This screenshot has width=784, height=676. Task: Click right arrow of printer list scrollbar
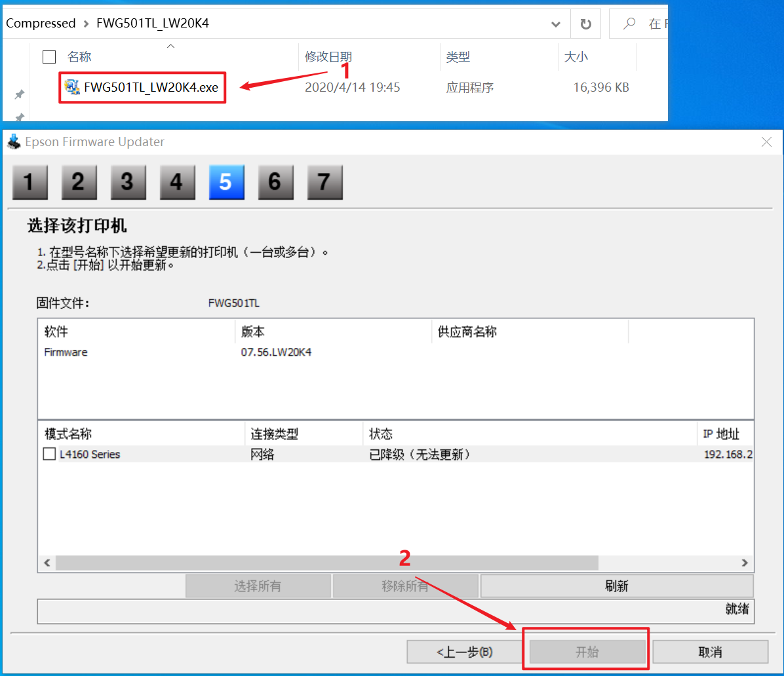click(745, 563)
